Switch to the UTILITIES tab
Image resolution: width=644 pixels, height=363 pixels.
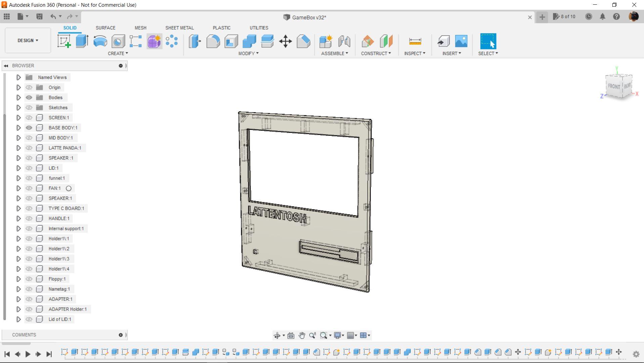point(259,28)
